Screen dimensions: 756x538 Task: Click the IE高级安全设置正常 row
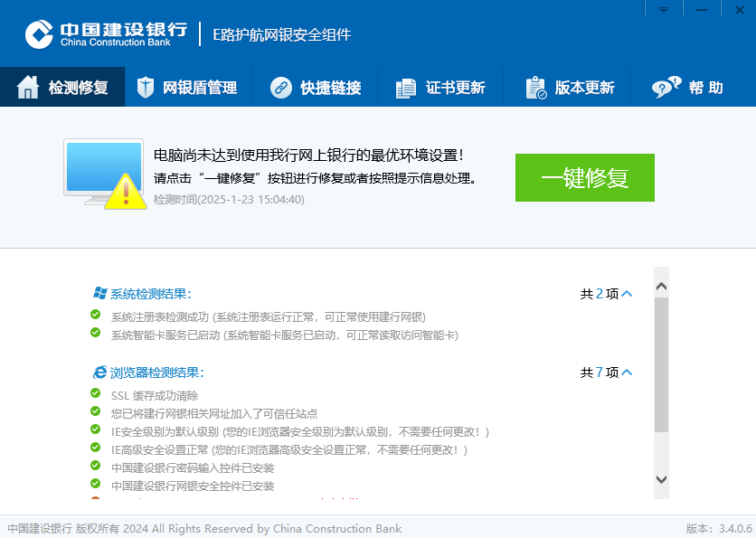289,449
